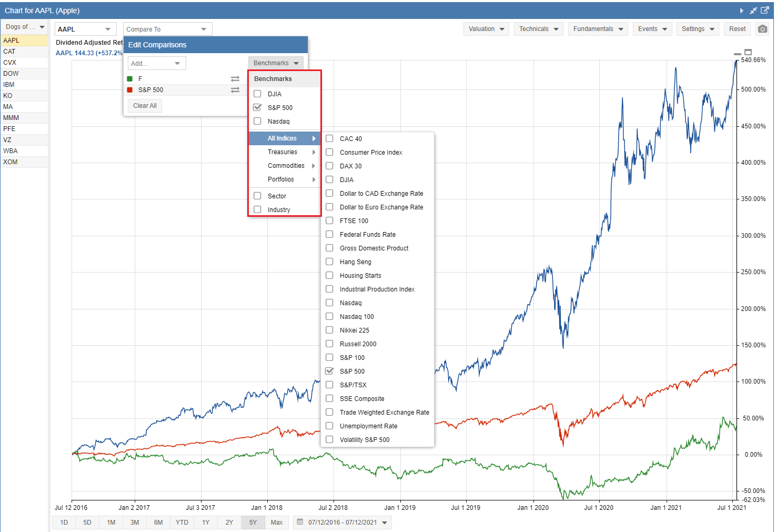Select XOM in the watchlist
The image size is (776, 532).
[x=24, y=162]
